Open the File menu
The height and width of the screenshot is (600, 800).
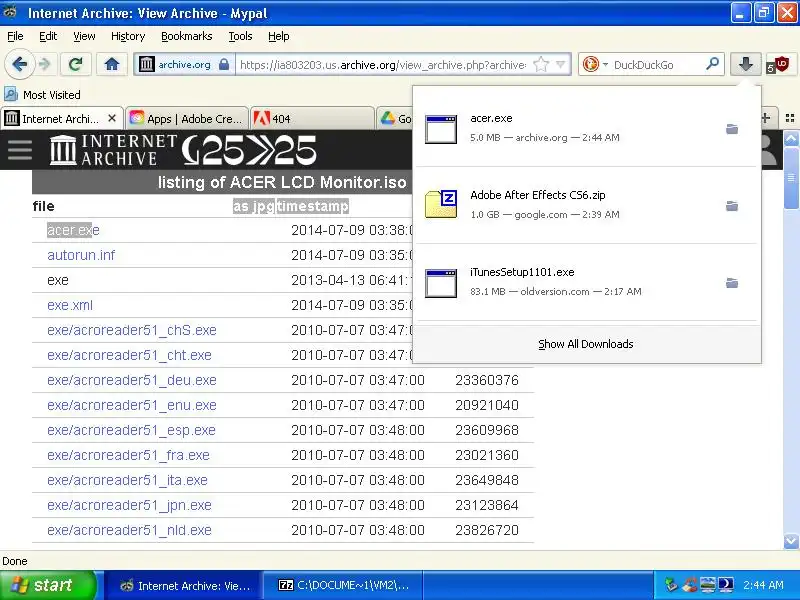pos(15,36)
